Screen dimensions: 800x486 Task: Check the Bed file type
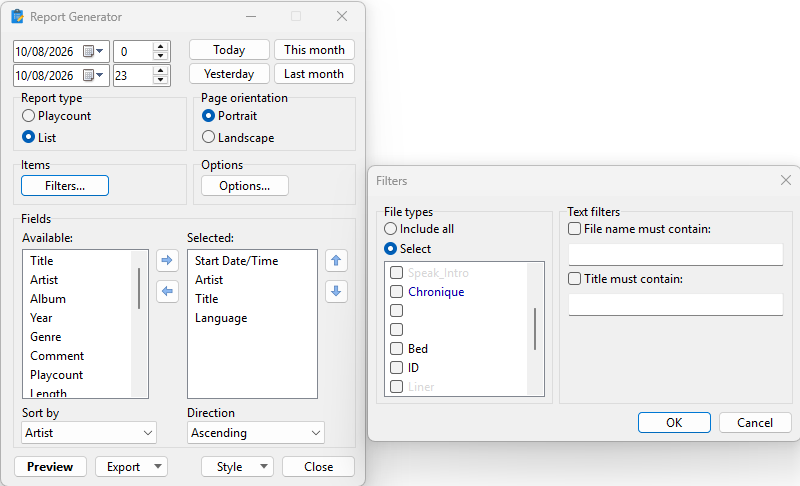coord(396,348)
